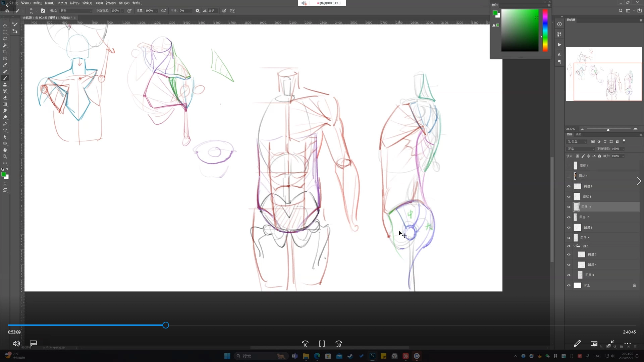
Task: Switch to the 通道 tab
Action: [x=578, y=134]
